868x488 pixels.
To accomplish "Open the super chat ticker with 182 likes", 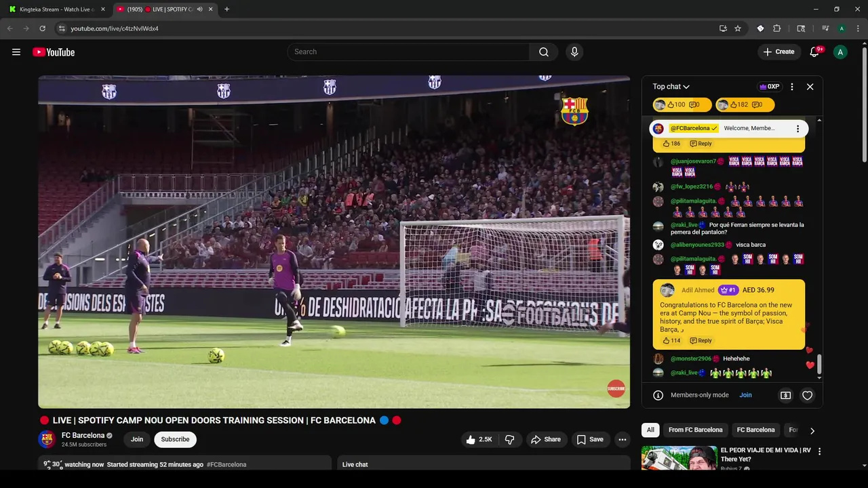I will coord(745,105).
